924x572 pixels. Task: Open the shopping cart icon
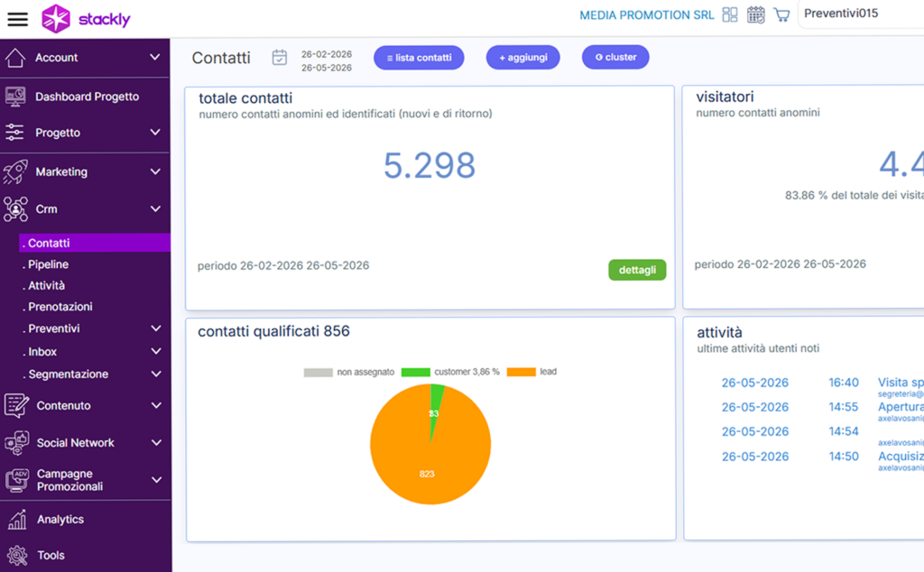[x=781, y=14]
